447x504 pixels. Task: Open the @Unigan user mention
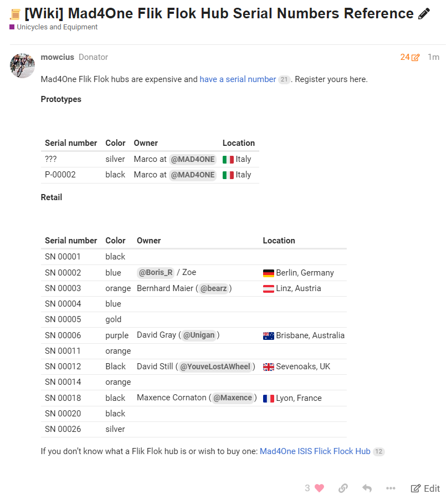tap(199, 335)
